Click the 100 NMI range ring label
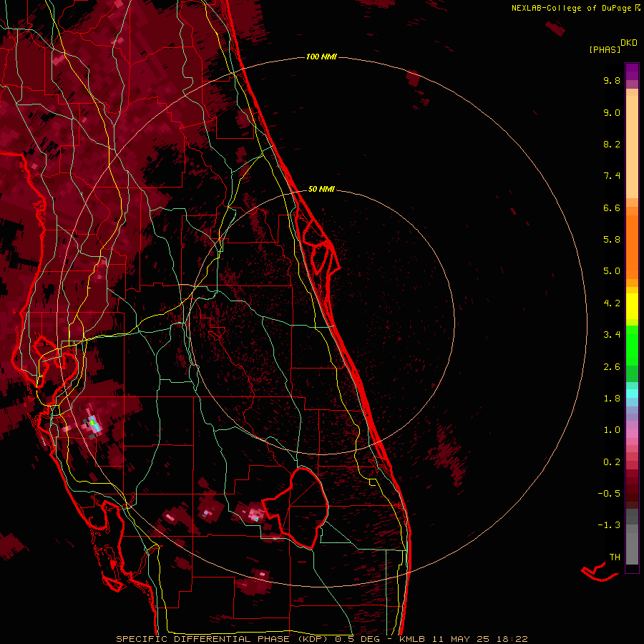Viewport: 644px width, 644px height. point(321,57)
